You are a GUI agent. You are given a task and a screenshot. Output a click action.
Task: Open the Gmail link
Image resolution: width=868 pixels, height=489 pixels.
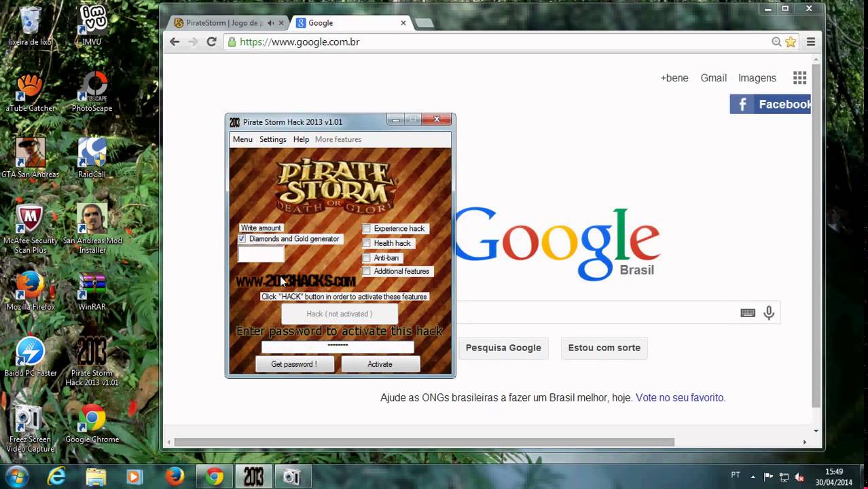[x=714, y=78]
